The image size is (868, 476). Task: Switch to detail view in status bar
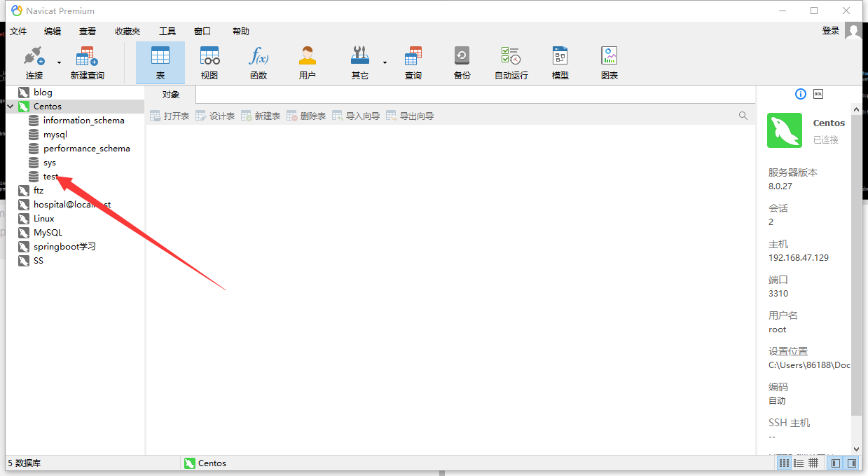pos(813,463)
